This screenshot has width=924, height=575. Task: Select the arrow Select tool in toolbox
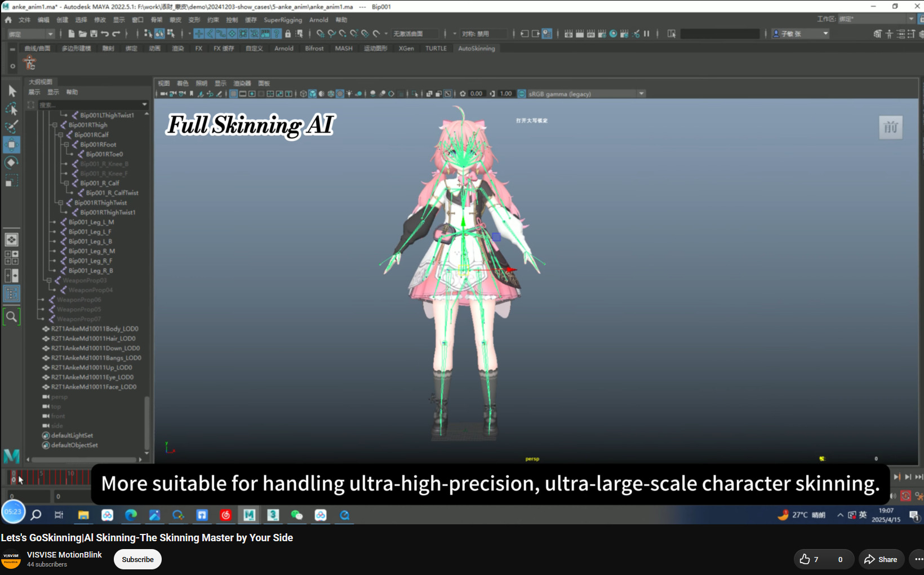[x=12, y=91]
